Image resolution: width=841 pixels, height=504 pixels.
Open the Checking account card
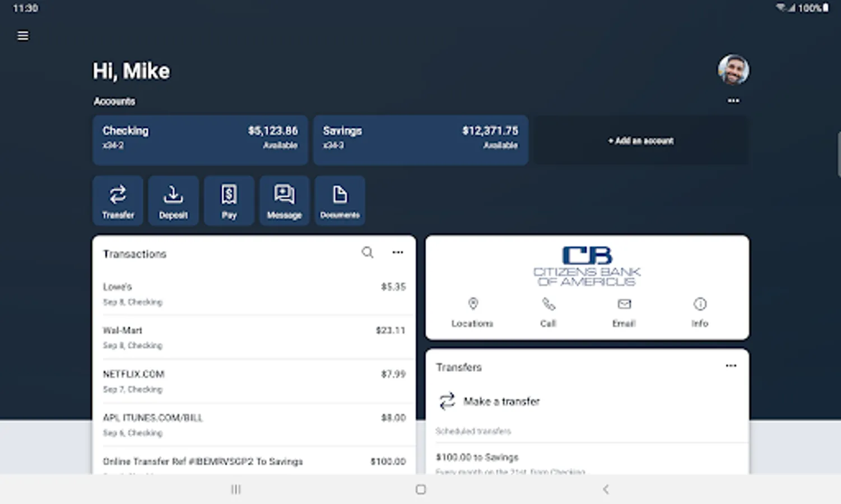pos(200,140)
